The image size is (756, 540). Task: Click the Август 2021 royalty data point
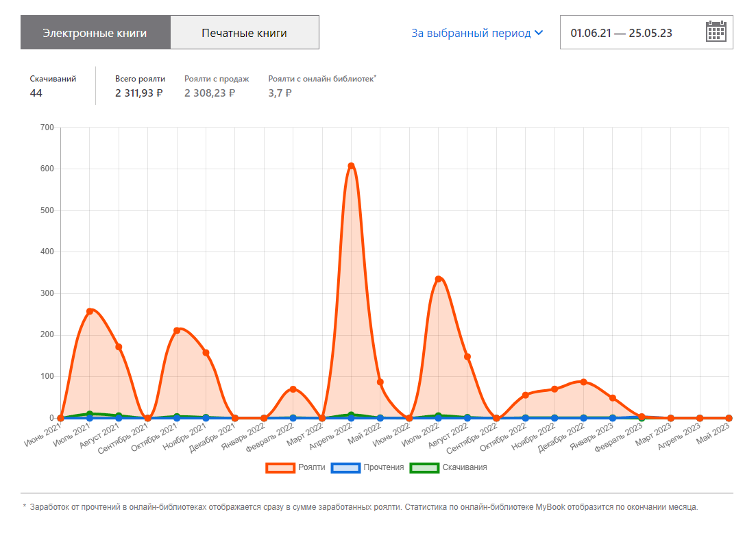click(x=119, y=347)
